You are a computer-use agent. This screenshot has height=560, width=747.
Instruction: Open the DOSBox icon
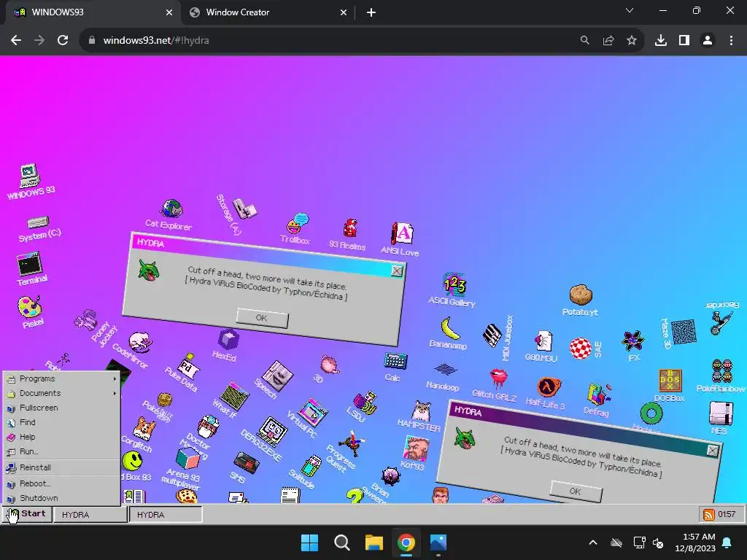670,381
